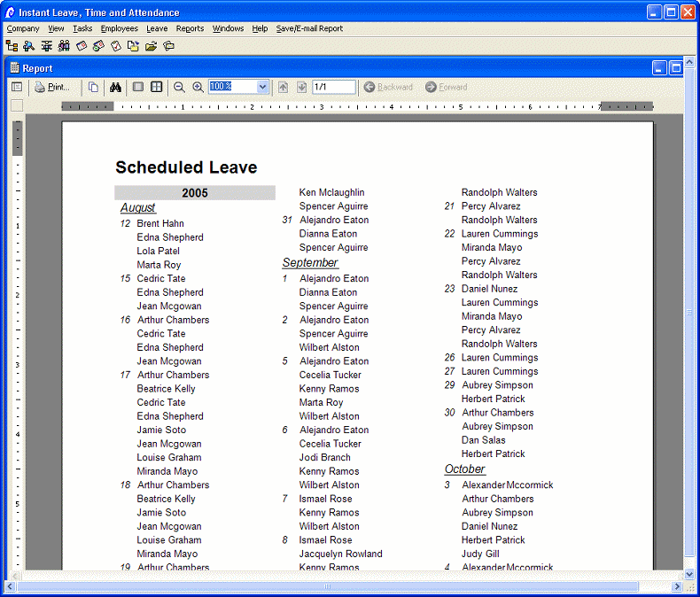Copy the report using the copy icon
700x597 pixels.
[x=93, y=87]
